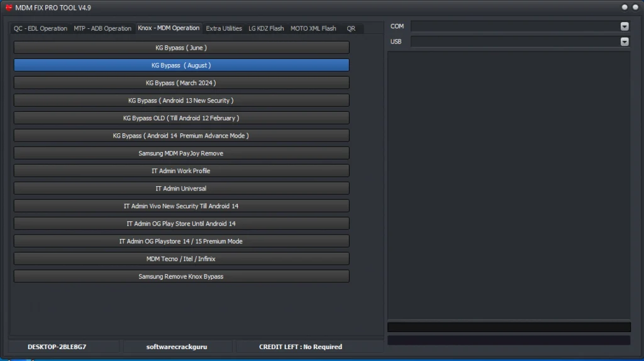Screen dimensions: 644x361
Task: Switch to the QC - EDL Operation tab
Action: coord(40,28)
